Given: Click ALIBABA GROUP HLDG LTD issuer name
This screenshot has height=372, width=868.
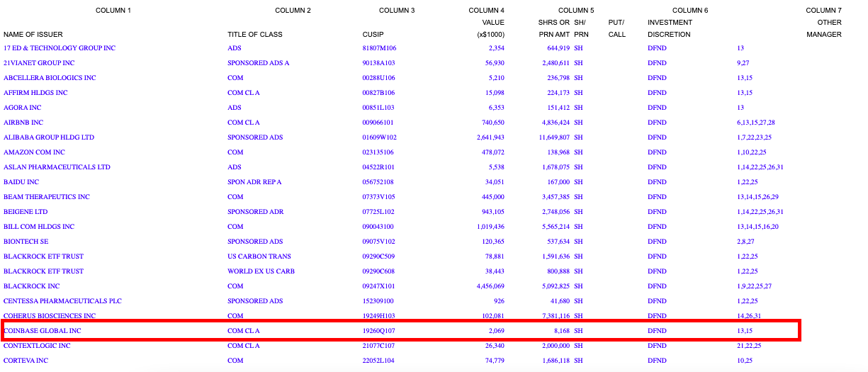Looking at the screenshot, I should (49, 137).
